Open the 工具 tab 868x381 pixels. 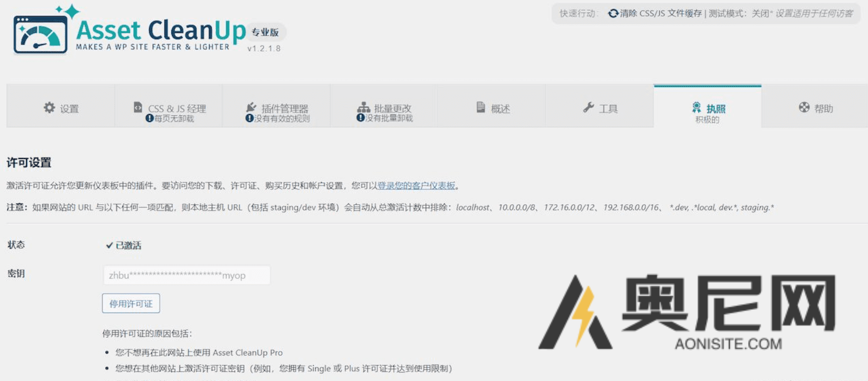coord(600,106)
